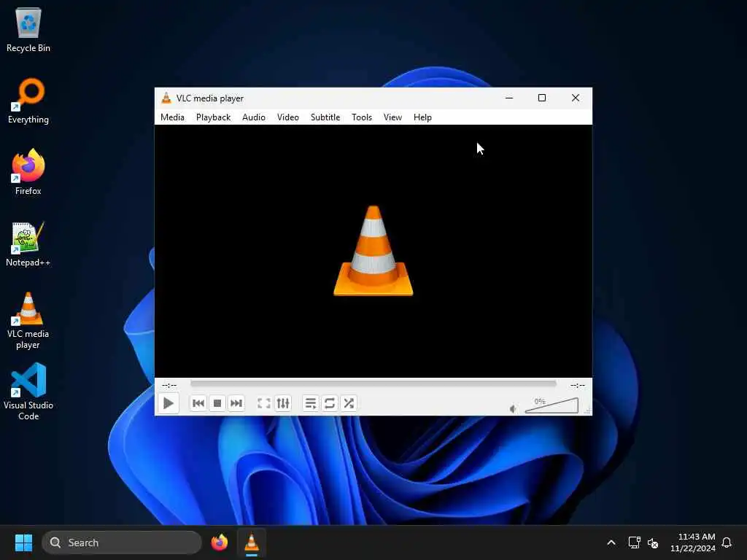Image resolution: width=747 pixels, height=560 pixels.
Task: Click the playback seek bar
Action: (373, 384)
